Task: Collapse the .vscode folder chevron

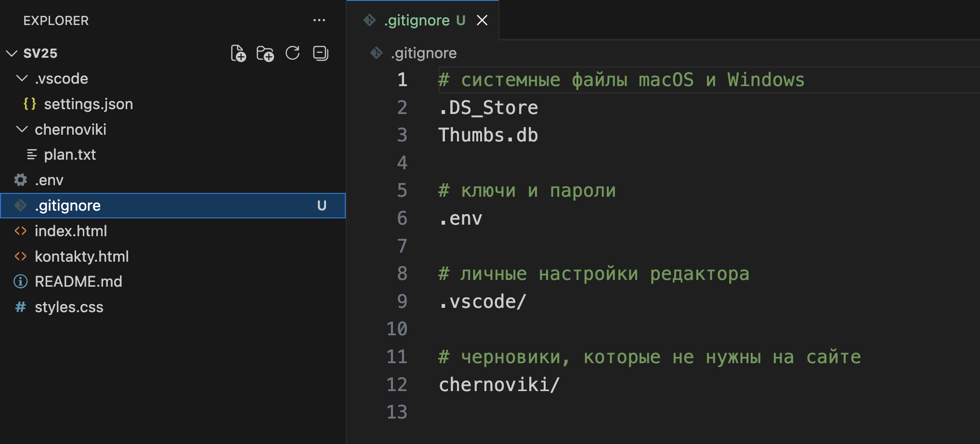Action: pos(22,78)
